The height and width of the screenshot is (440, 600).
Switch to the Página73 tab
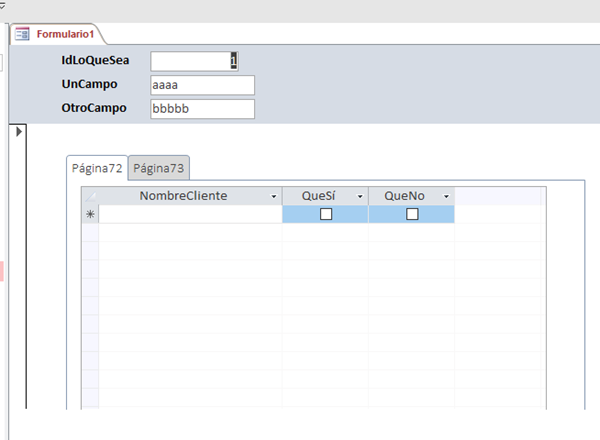point(159,168)
